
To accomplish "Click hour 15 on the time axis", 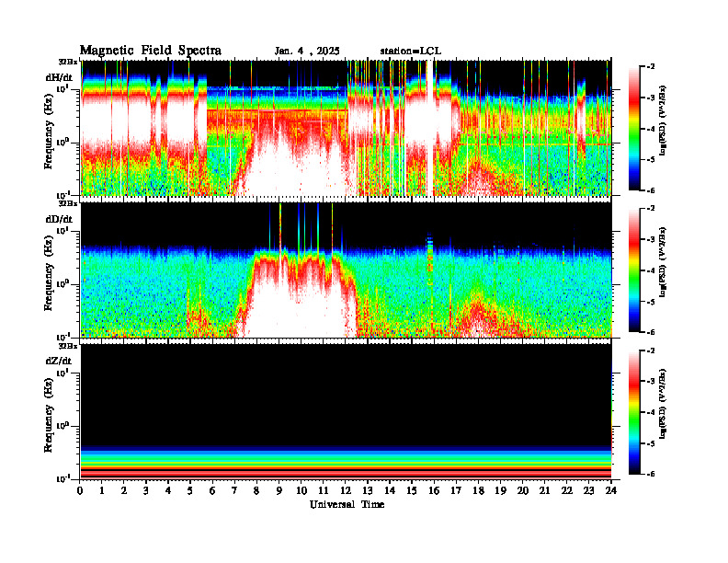I will coord(412,490).
